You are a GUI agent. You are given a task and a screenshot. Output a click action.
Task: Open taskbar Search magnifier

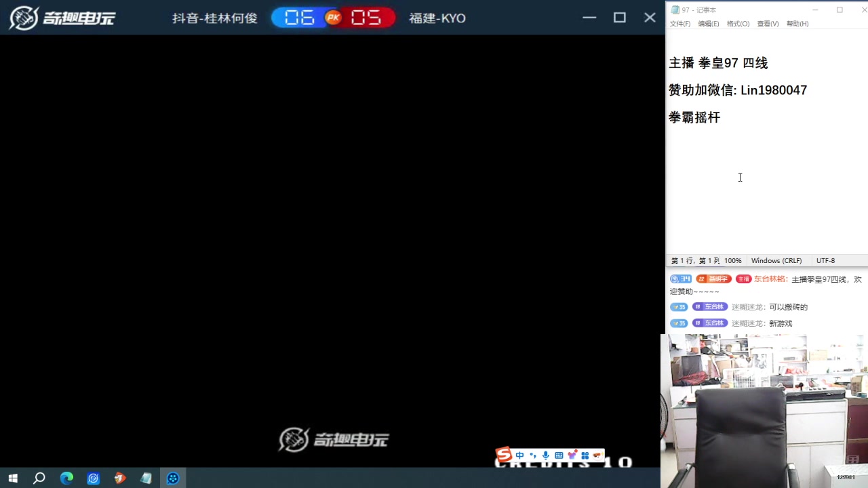[39, 479]
